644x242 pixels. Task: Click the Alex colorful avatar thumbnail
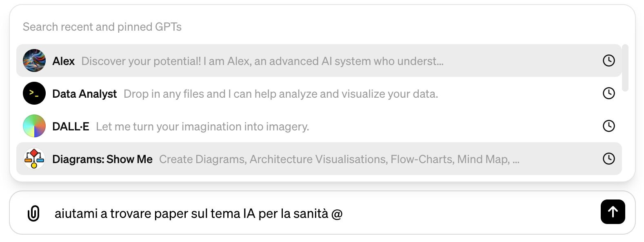(34, 60)
